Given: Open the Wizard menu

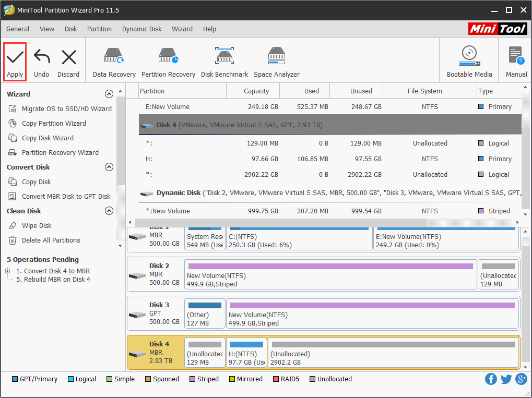Looking at the screenshot, I should click(x=182, y=29).
